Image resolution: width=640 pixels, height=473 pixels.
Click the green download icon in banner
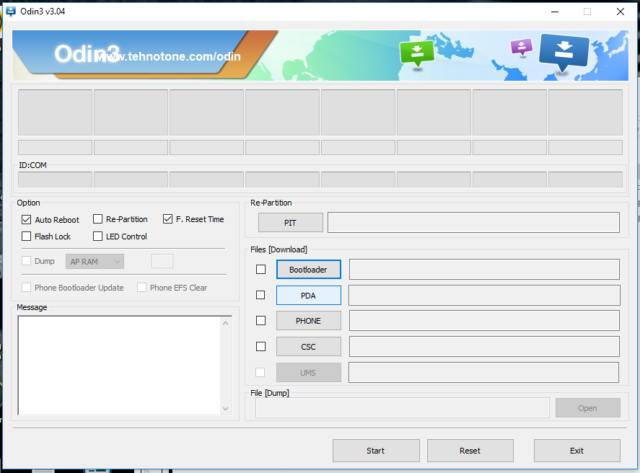[x=417, y=53]
